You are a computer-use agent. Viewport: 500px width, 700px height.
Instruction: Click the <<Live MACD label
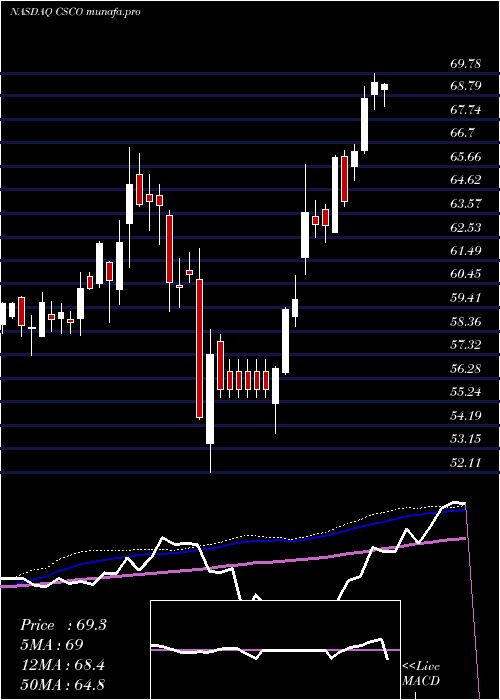pos(421,674)
